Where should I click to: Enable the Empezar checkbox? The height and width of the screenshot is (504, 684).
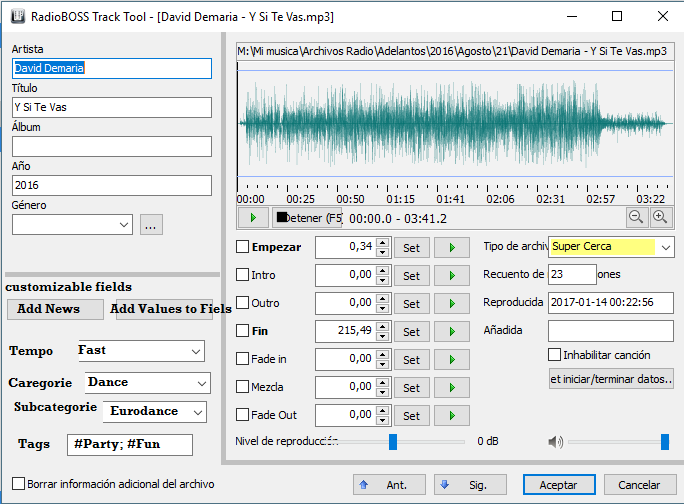click(x=243, y=247)
